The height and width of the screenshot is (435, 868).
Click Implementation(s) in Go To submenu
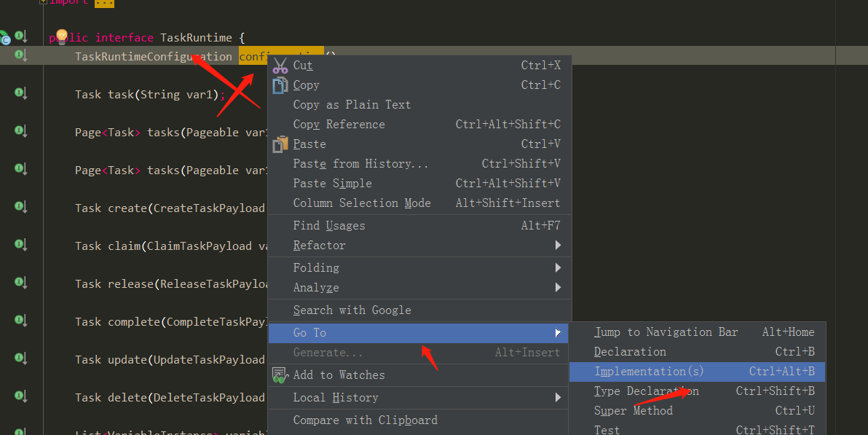(648, 372)
